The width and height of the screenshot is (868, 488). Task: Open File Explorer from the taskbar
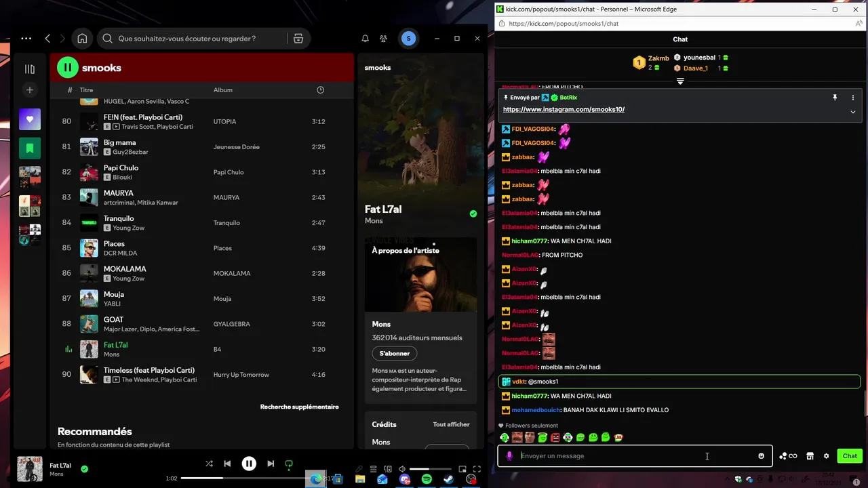pyautogui.click(x=360, y=480)
